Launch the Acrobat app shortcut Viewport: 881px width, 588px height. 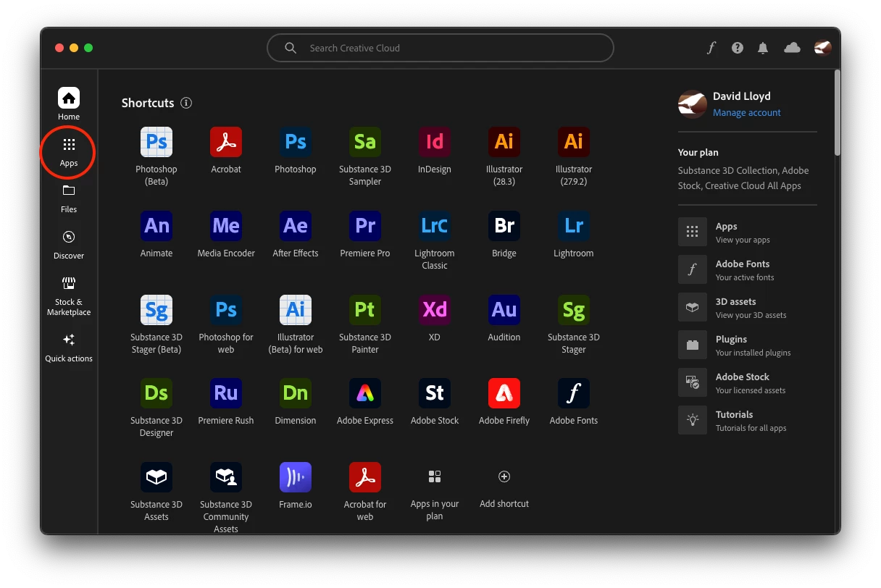point(226,142)
